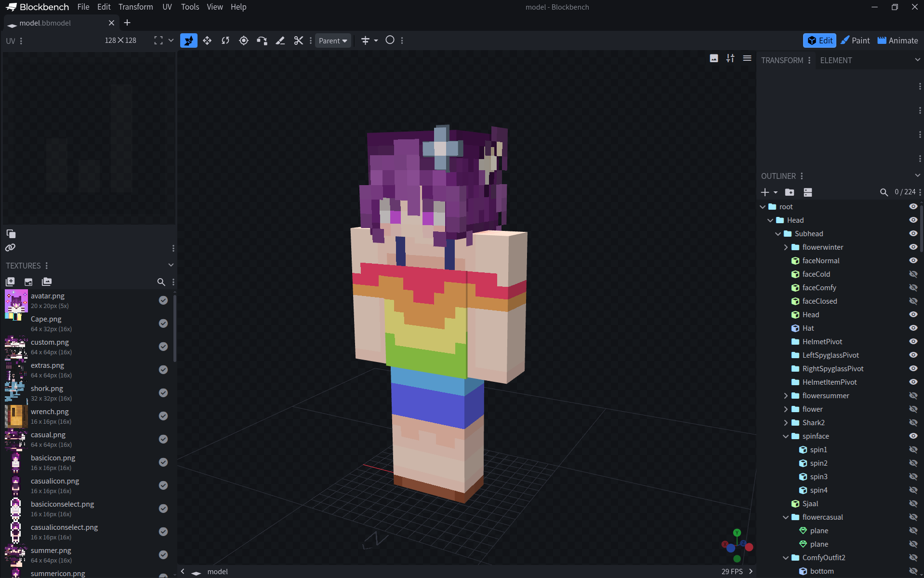Screen dimensions: 924x578
Task: Expand the flowerwinter group
Action: point(786,247)
